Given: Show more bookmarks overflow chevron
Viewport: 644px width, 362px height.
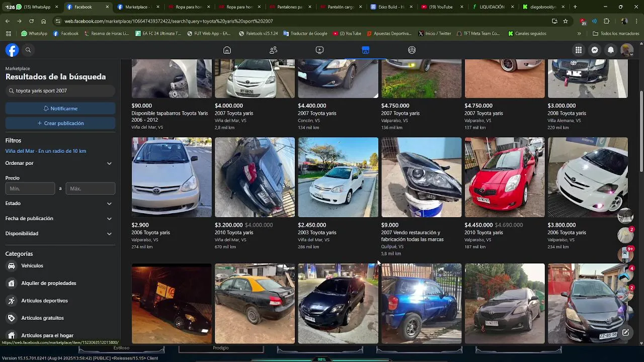Looking at the screenshot, I should pyautogui.click(x=579, y=34).
